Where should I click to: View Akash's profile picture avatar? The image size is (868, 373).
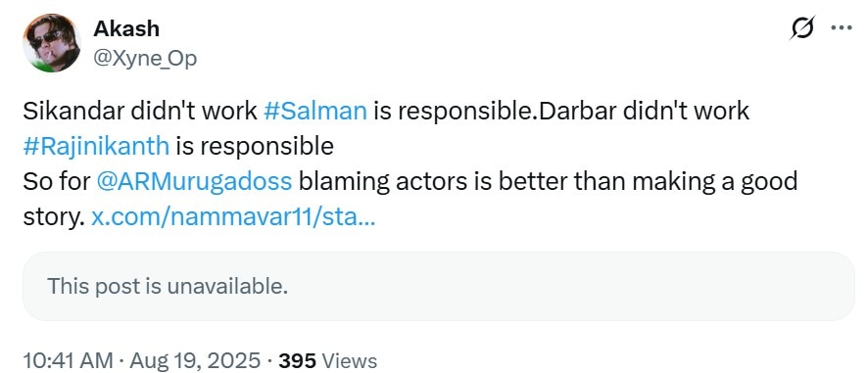pyautogui.click(x=52, y=43)
